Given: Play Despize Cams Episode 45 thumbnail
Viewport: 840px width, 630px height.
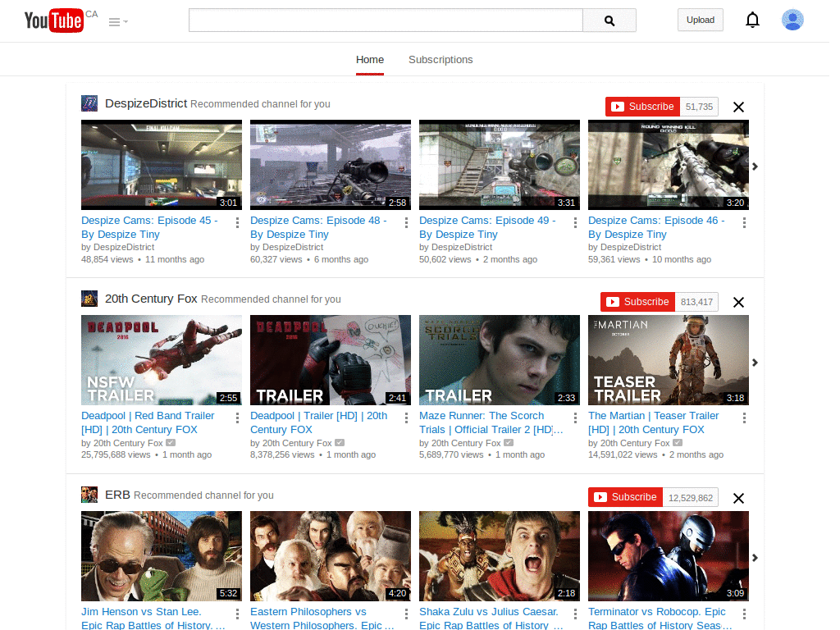Looking at the screenshot, I should point(162,164).
